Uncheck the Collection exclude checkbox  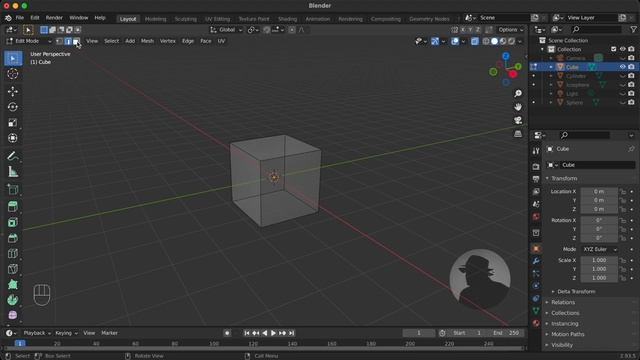point(613,49)
